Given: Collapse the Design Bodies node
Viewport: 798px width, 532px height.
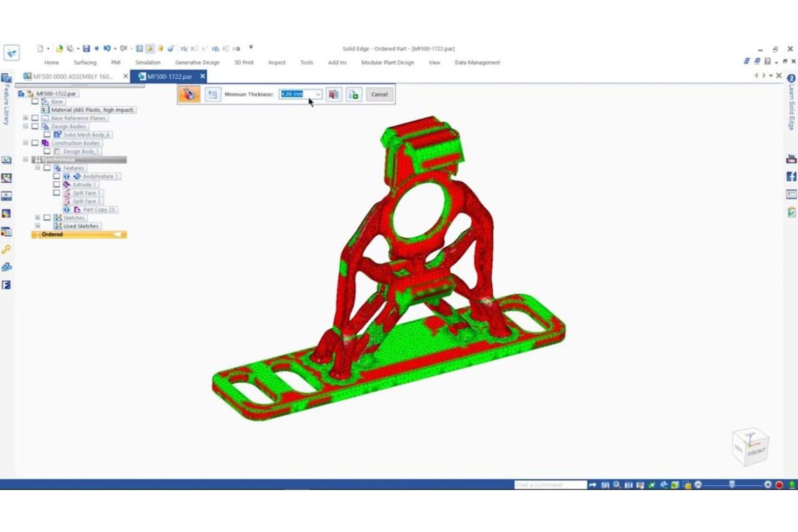Looking at the screenshot, I should point(25,126).
